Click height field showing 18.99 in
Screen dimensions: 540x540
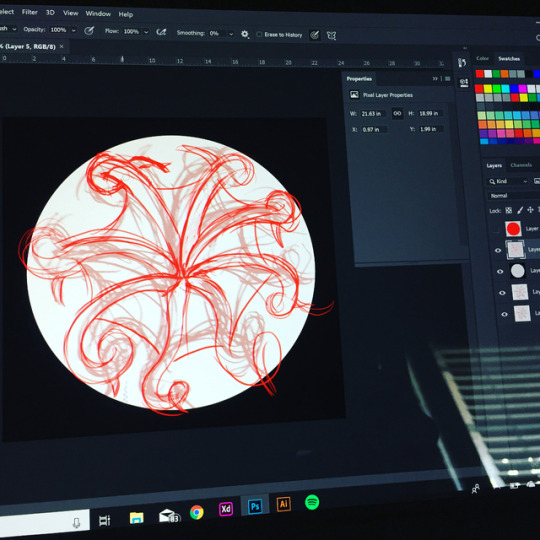coord(430,113)
